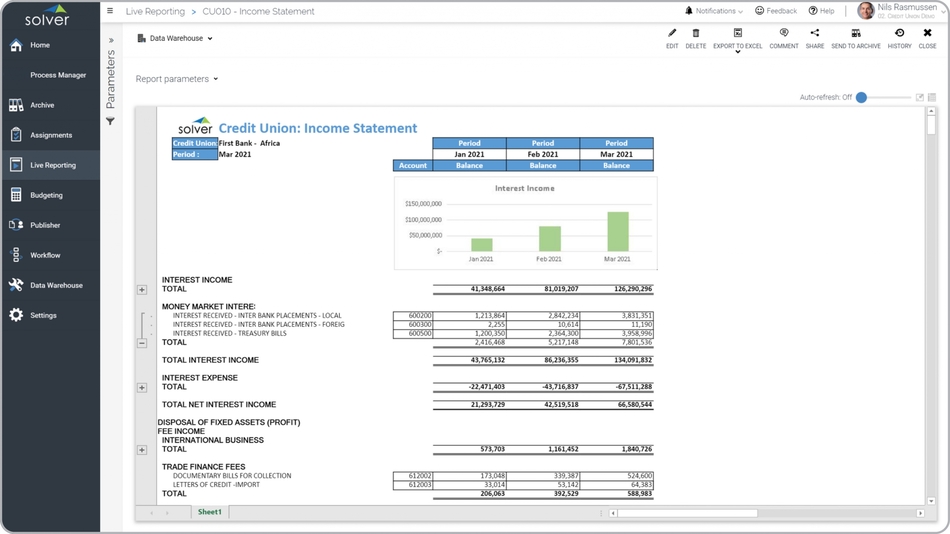Screen dimensions: 950x534
Task: Open the Notifications menu
Action: click(x=714, y=11)
